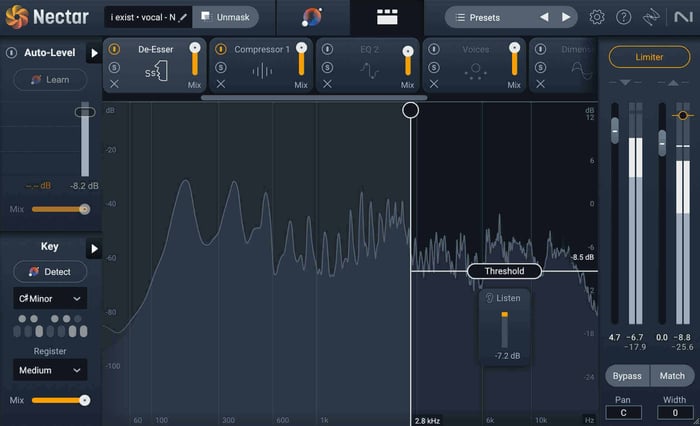This screenshot has height=426, width=700.
Task: Expand the Key panel arrow
Action: coord(94,248)
